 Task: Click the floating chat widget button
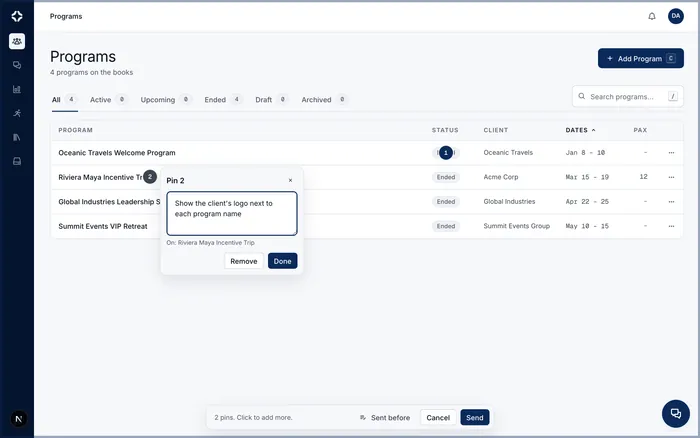pyautogui.click(x=675, y=413)
